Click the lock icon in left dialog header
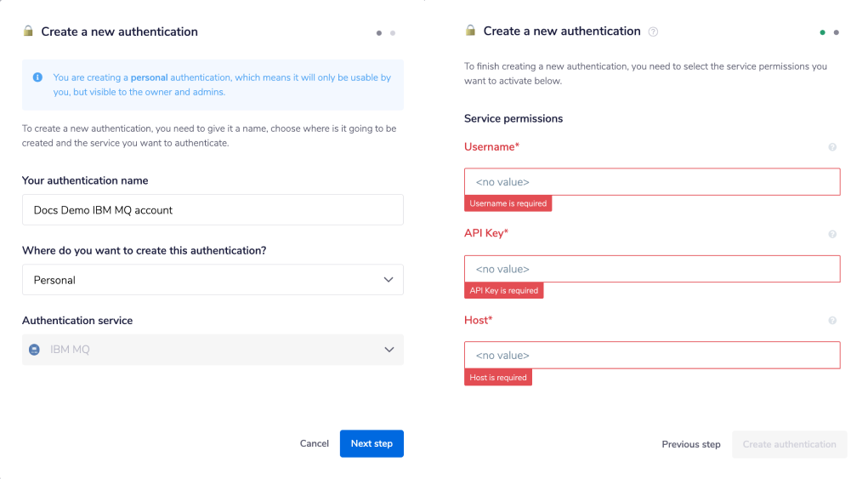The height and width of the screenshot is (479, 868). point(28,31)
